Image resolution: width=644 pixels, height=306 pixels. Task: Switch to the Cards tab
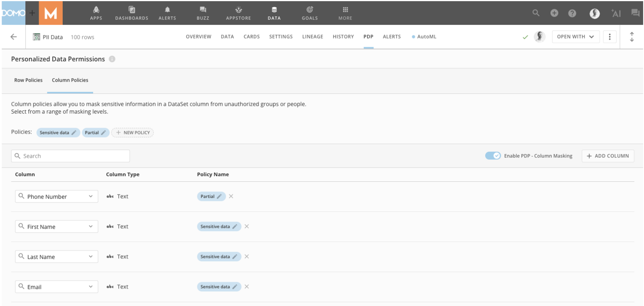252,37
